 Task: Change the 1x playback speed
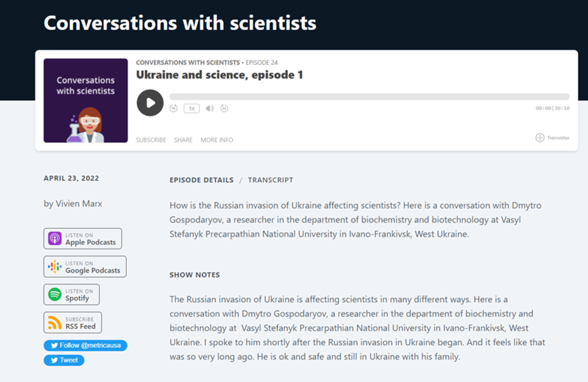click(191, 108)
